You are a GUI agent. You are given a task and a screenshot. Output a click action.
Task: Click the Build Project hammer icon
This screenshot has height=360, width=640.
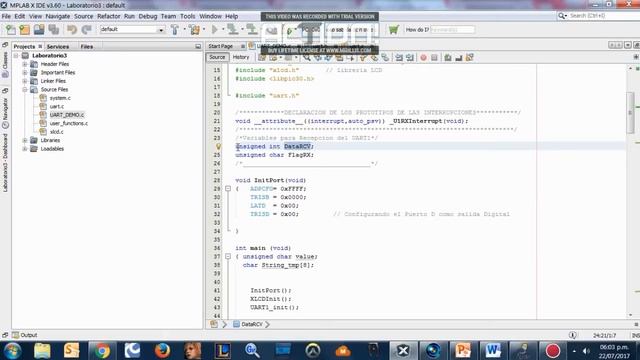(x=175, y=29)
